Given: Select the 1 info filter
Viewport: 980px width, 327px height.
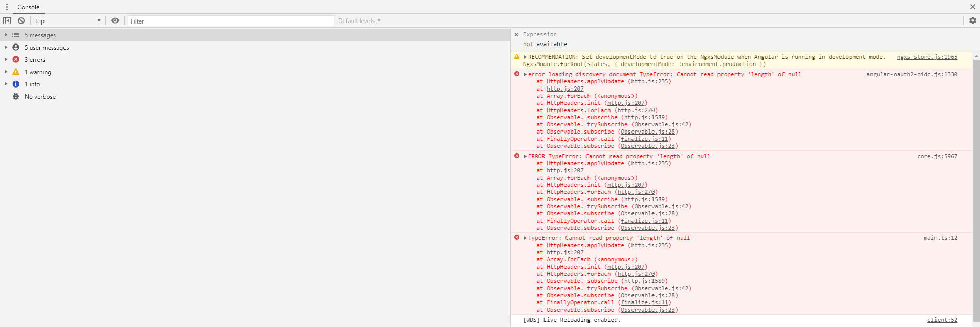Looking at the screenshot, I should coord(32,84).
